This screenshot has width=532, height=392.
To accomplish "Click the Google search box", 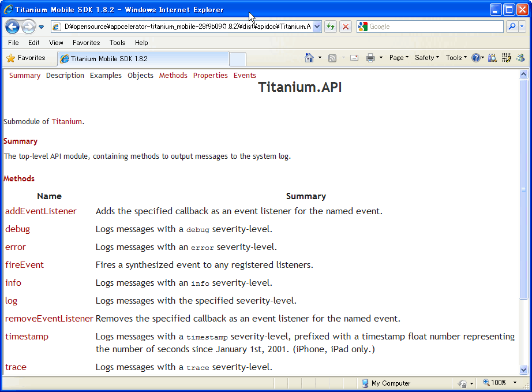I will click(x=430, y=27).
